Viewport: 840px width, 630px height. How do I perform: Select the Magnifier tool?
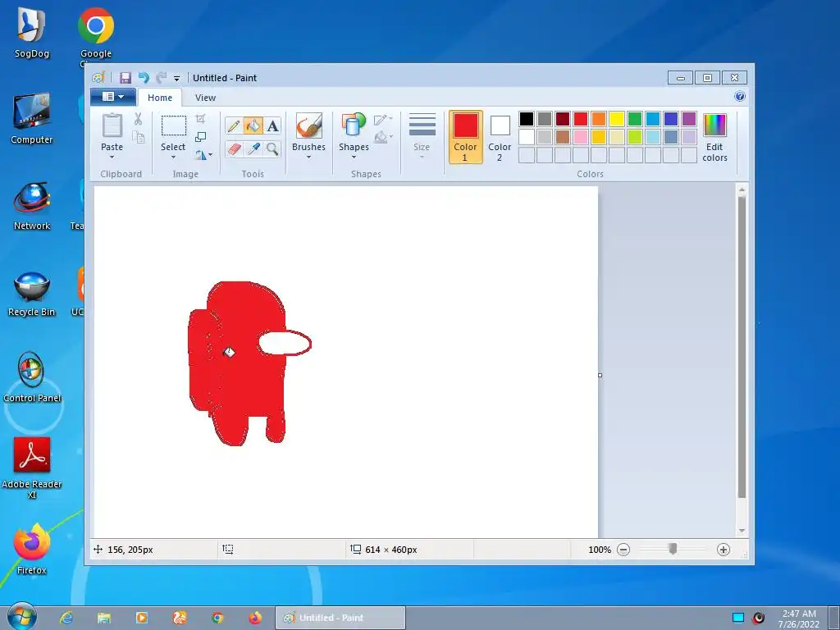tap(272, 148)
